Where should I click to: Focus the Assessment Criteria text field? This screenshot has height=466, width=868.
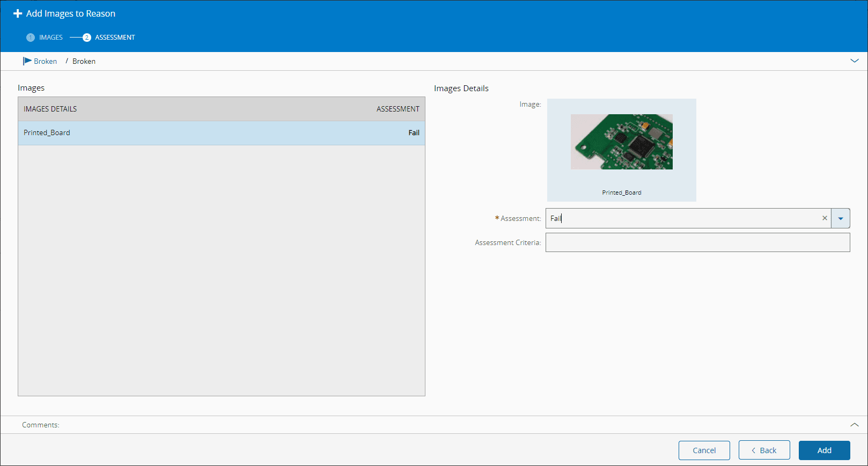coord(697,242)
